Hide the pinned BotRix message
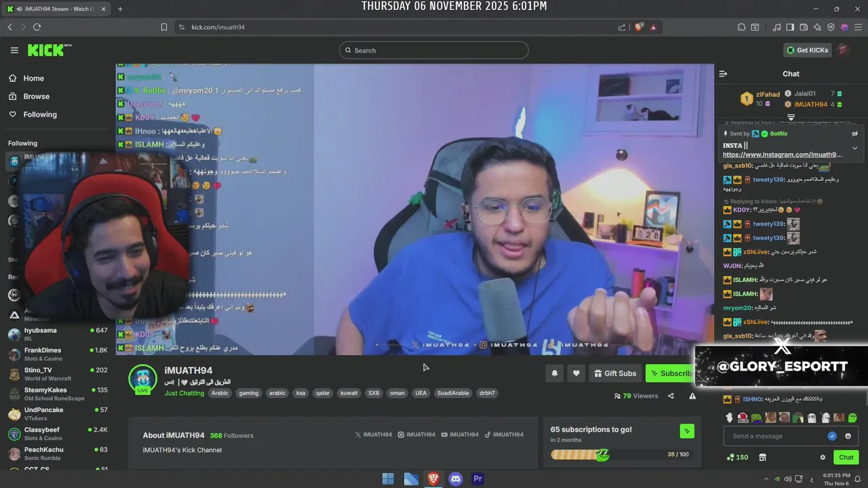This screenshot has height=488, width=868. 854,134
